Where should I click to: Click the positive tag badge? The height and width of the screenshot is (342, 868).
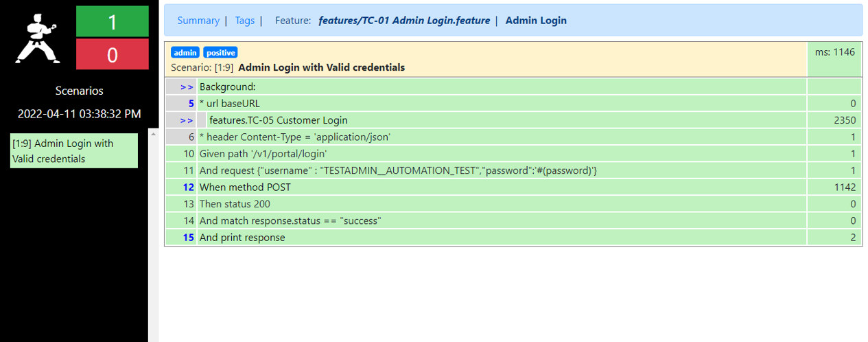click(x=220, y=53)
